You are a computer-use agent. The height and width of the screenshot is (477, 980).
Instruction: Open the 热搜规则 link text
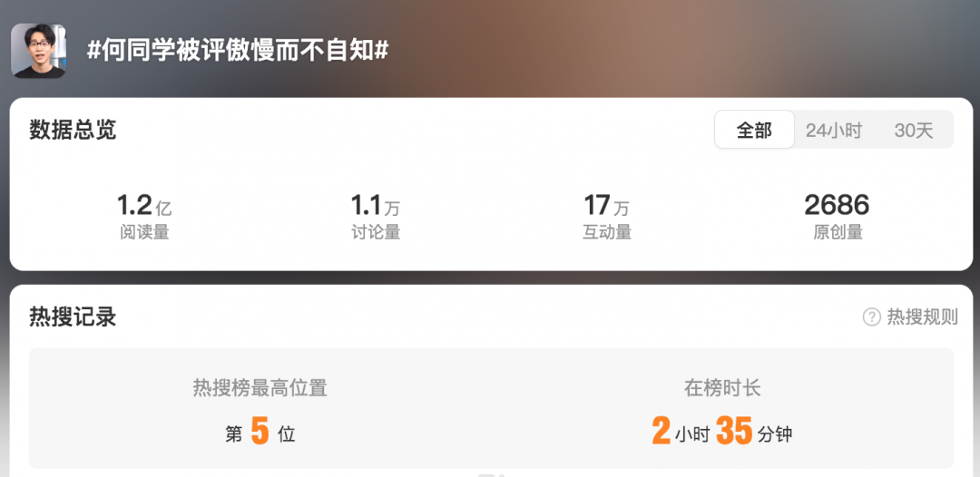click(x=923, y=317)
